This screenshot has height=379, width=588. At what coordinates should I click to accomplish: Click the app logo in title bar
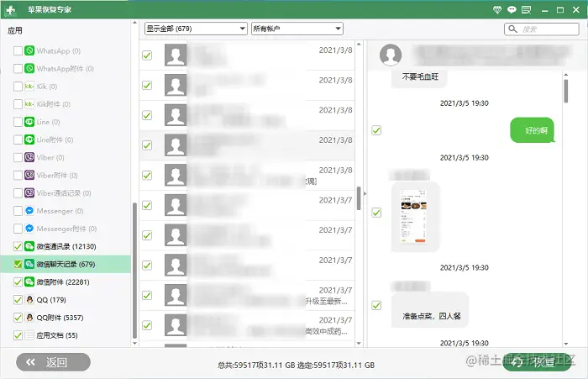pyautogui.click(x=11, y=10)
